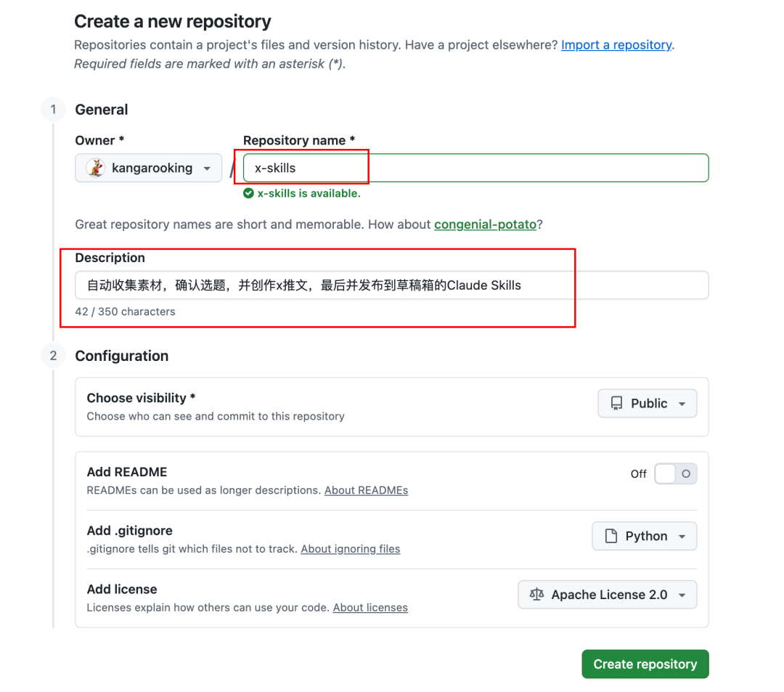Click the green availability checkmark icon
The height and width of the screenshot is (692, 784).
pos(248,193)
